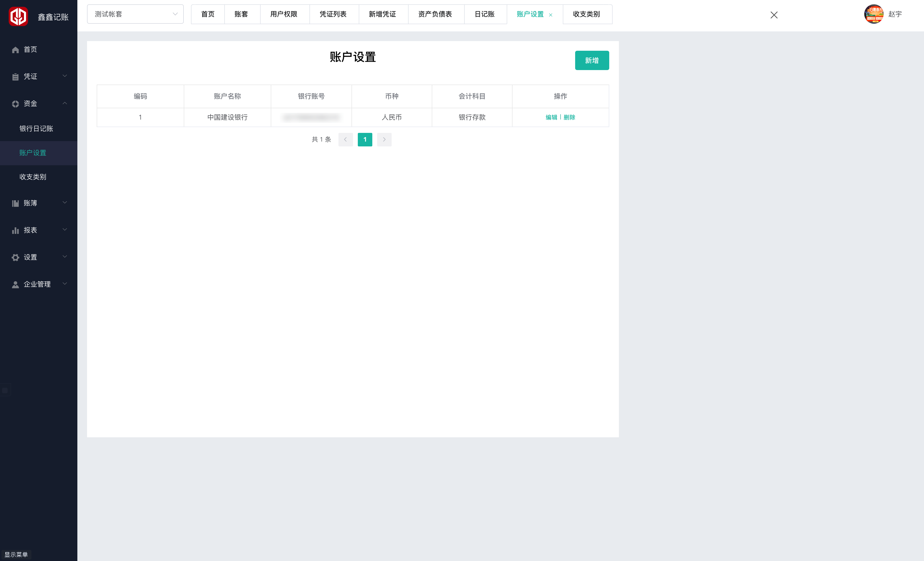924x561 pixels.
Task: Open the user avatar for 赵宇
Action: [874, 14]
